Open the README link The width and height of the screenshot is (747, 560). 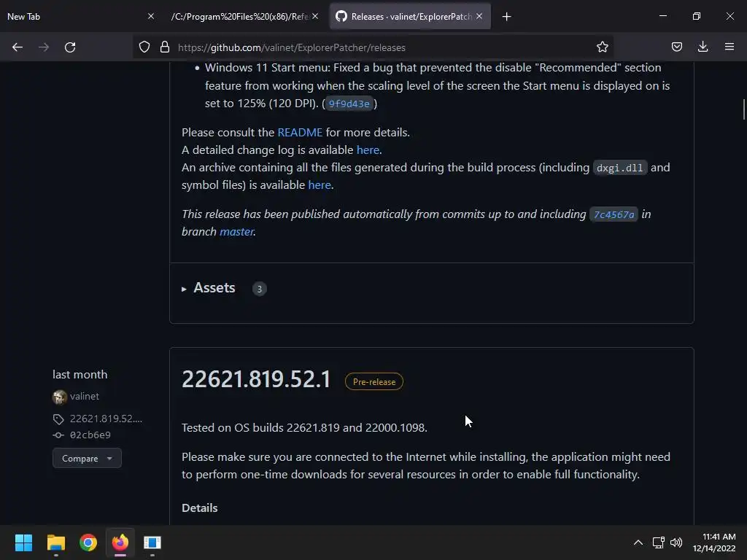click(x=300, y=133)
